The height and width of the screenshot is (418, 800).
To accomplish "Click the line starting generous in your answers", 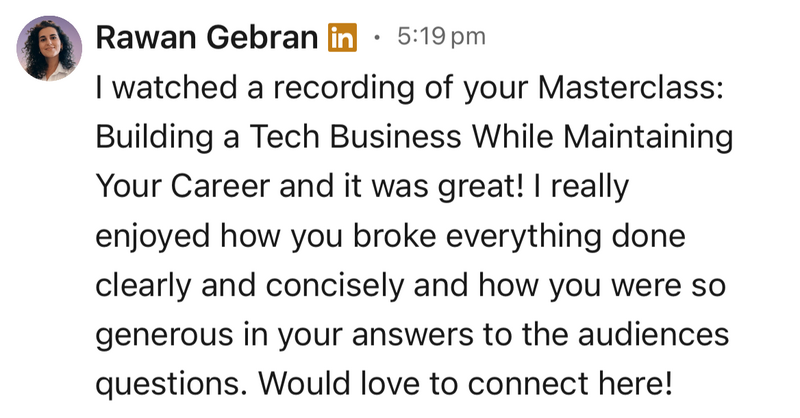I will (412, 335).
